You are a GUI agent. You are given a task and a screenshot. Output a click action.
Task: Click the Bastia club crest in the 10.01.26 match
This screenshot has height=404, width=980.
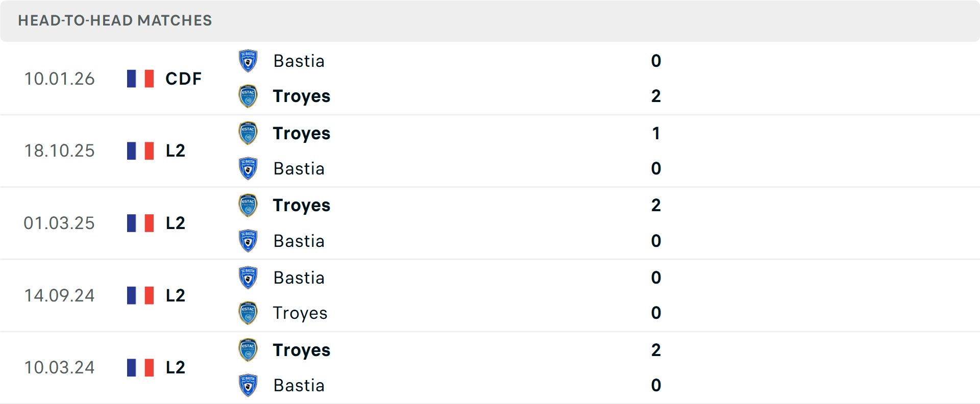[248, 60]
